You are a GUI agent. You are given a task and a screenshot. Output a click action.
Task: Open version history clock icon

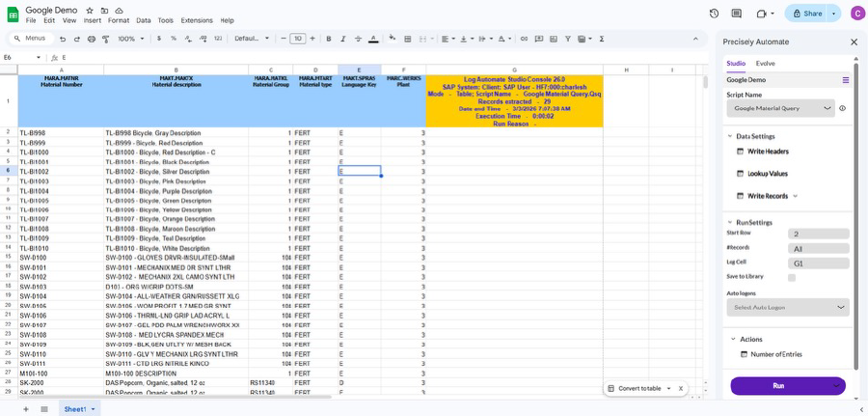(714, 14)
